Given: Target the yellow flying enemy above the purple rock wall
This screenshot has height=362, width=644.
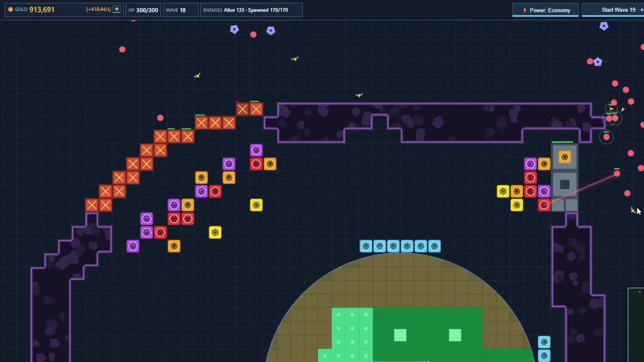Looking at the screenshot, I should click(x=359, y=95).
